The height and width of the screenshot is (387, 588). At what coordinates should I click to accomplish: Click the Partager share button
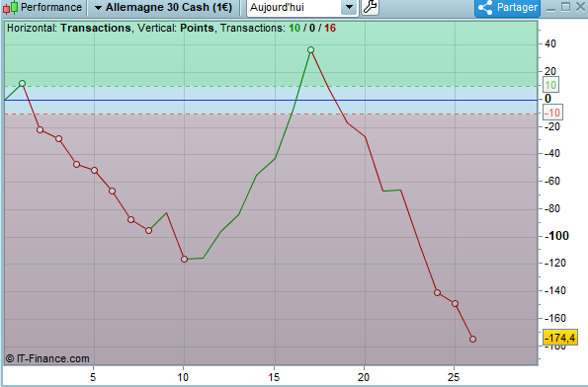point(507,8)
